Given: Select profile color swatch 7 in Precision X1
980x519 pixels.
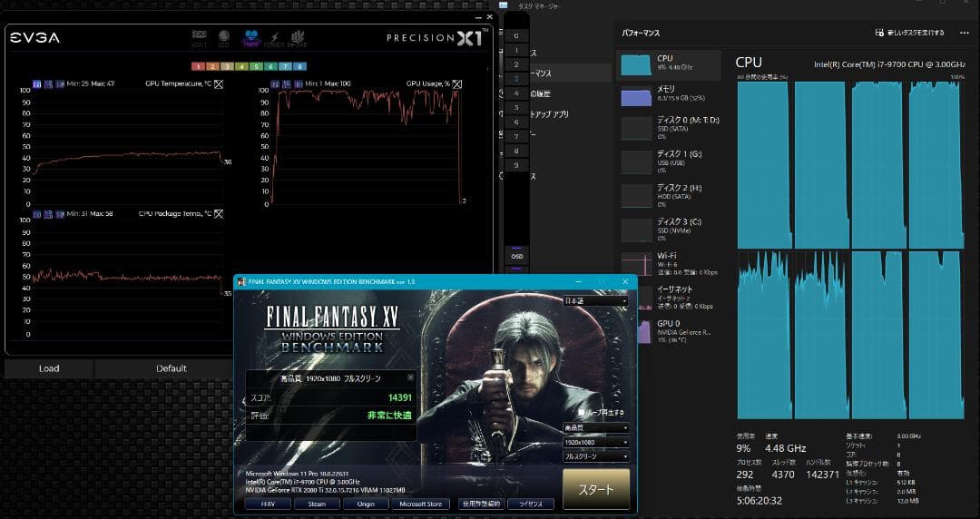Looking at the screenshot, I should (x=285, y=66).
